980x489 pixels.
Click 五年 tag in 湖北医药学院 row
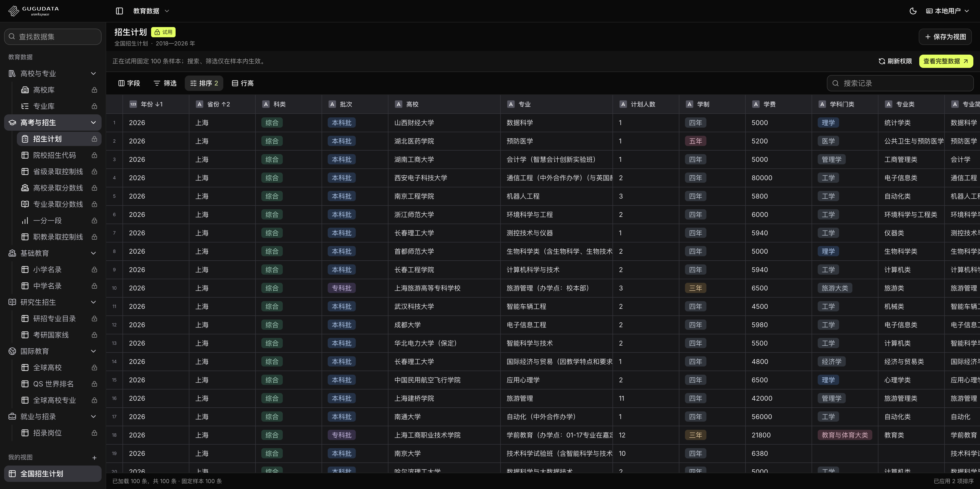[x=695, y=141]
